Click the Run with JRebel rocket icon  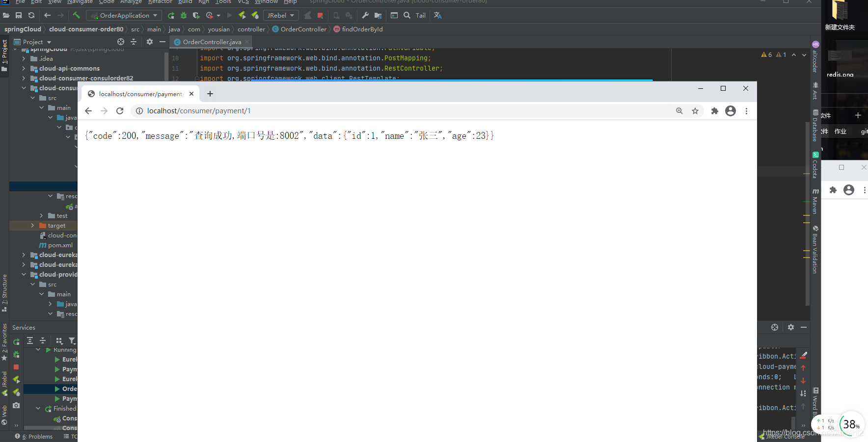pyautogui.click(x=242, y=15)
